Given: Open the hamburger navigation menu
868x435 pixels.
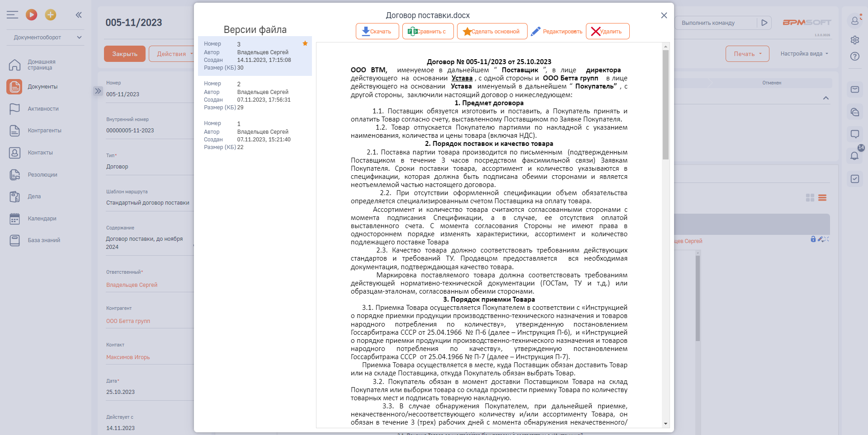Looking at the screenshot, I should click(x=13, y=15).
